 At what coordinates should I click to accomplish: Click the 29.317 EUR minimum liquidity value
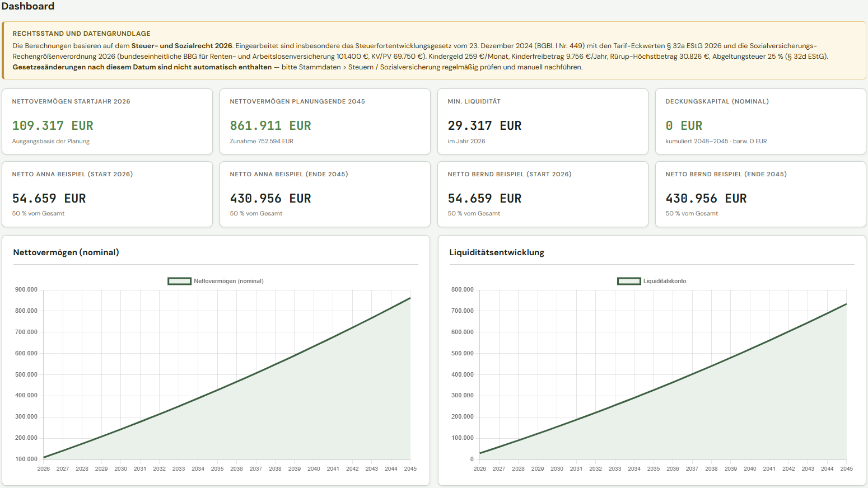tap(484, 125)
